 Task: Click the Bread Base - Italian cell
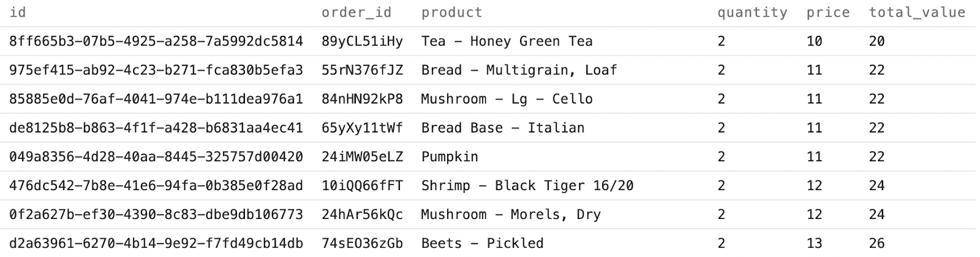pyautogui.click(x=502, y=128)
